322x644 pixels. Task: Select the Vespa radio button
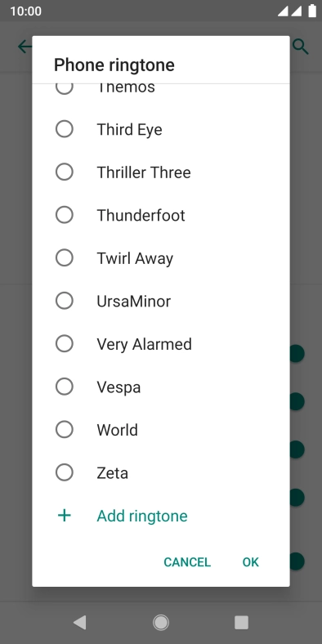click(65, 387)
